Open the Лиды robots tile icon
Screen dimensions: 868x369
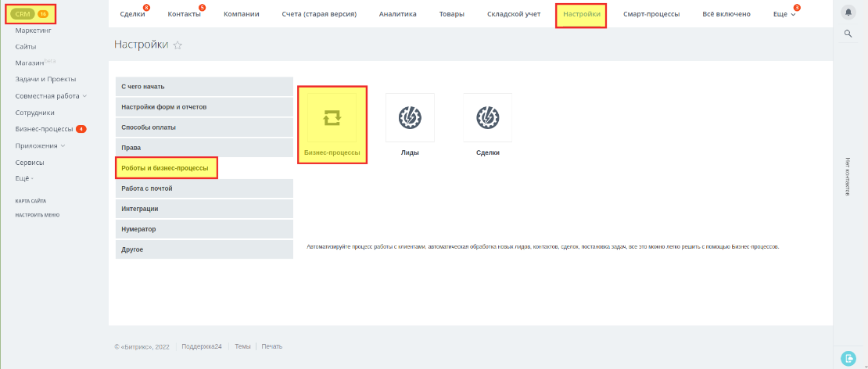click(x=410, y=117)
